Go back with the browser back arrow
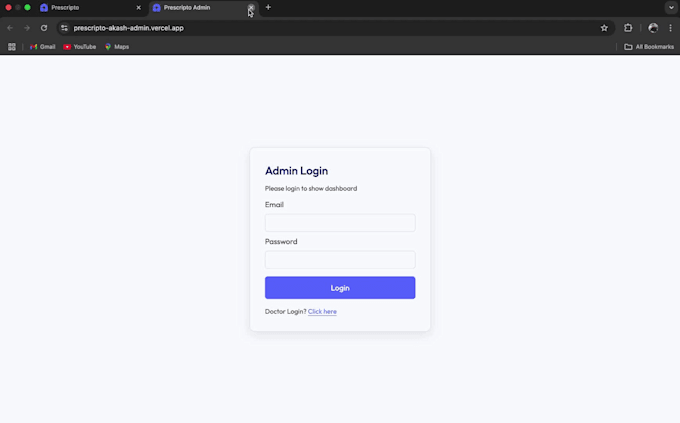This screenshot has width=680, height=423. coord(10,28)
